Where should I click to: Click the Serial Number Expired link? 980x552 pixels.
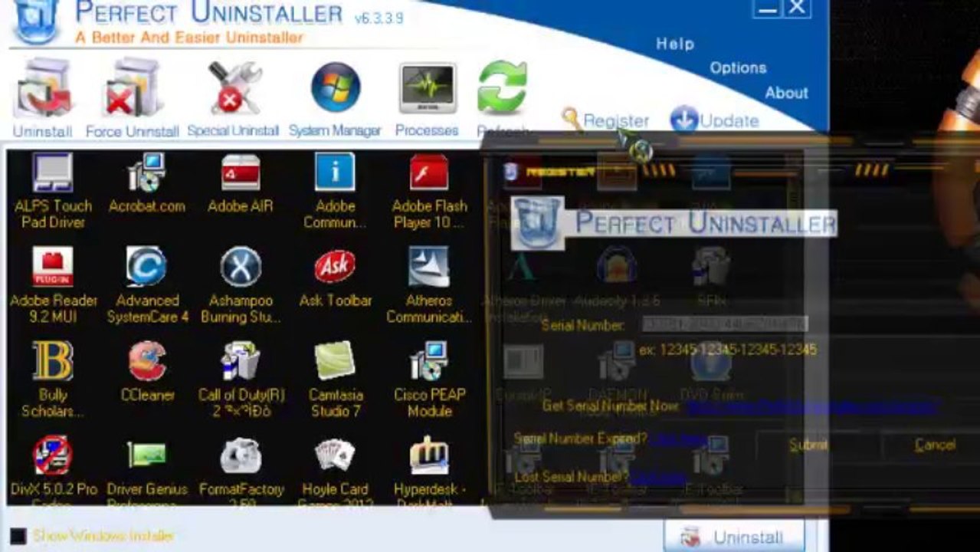click(680, 439)
